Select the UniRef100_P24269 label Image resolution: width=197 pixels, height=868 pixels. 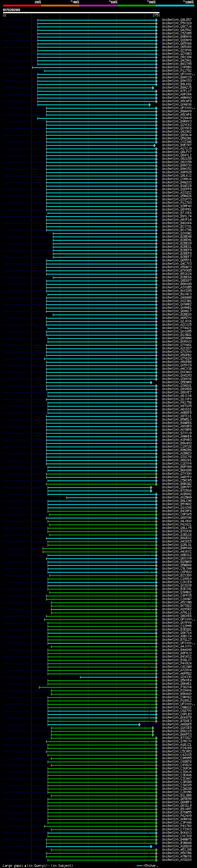[x=176, y=748]
